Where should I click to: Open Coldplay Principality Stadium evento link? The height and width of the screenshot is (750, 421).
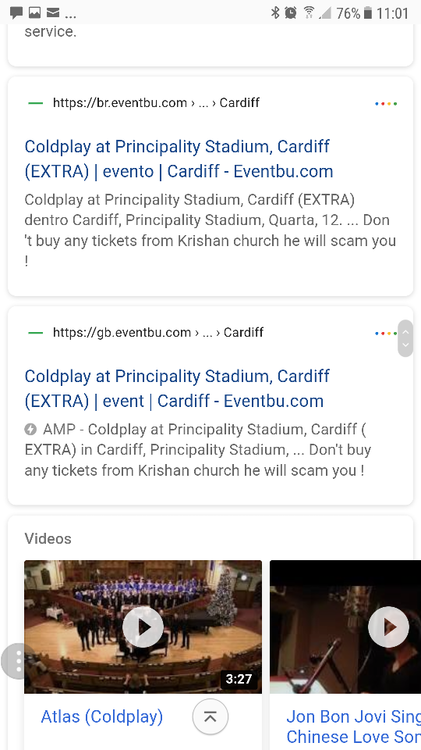point(178,159)
